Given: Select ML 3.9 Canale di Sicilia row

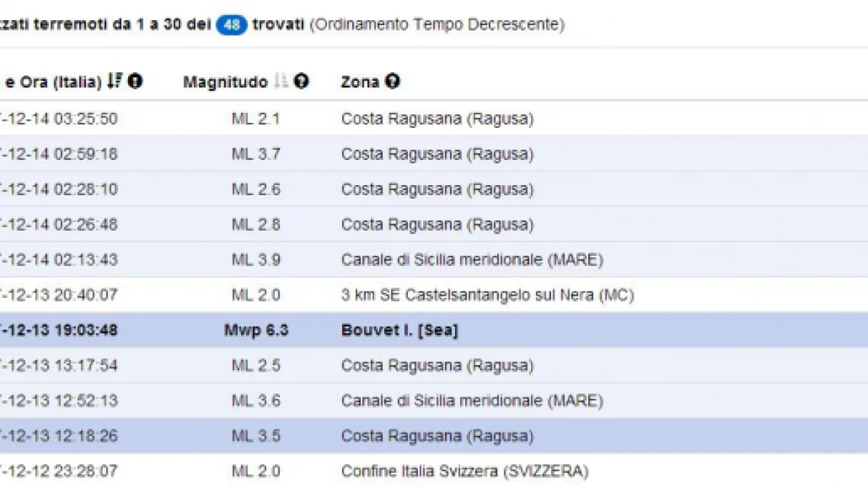Looking at the screenshot, I should pyautogui.click(x=472, y=260).
